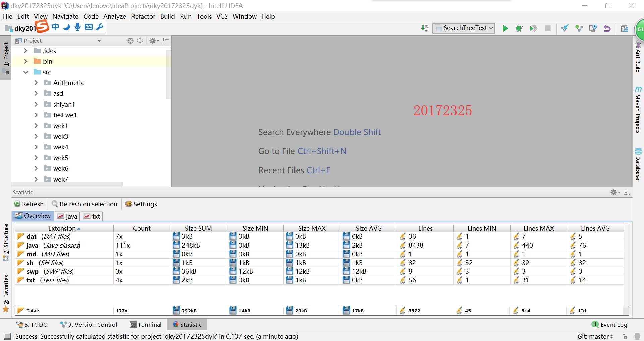
Task: Open the Terminal tool window
Action: [x=146, y=324]
